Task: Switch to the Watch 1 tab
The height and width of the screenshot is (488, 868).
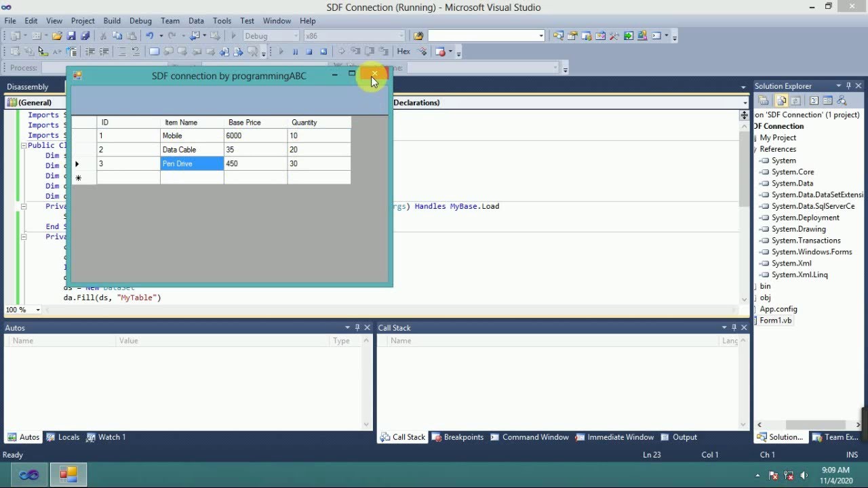Action: pyautogui.click(x=106, y=437)
